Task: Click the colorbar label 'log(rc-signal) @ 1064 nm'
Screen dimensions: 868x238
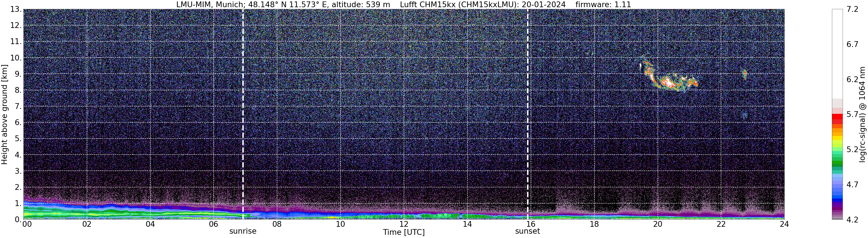Action: click(862, 114)
